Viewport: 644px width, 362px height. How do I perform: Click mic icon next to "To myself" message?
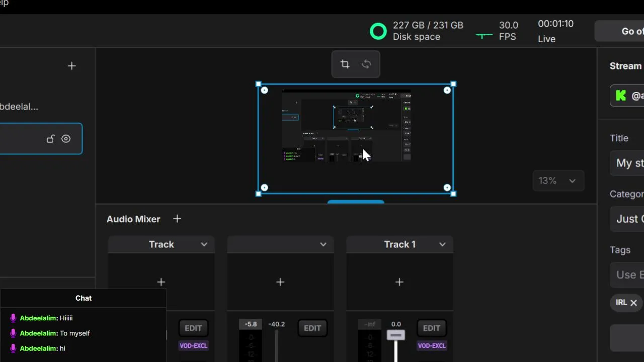click(x=13, y=333)
